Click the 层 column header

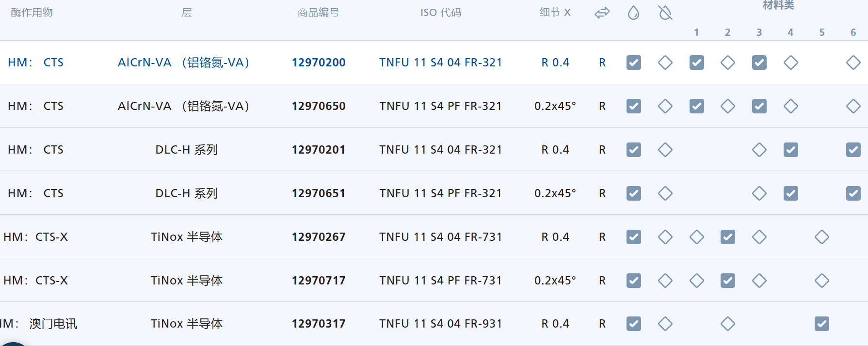tap(187, 13)
